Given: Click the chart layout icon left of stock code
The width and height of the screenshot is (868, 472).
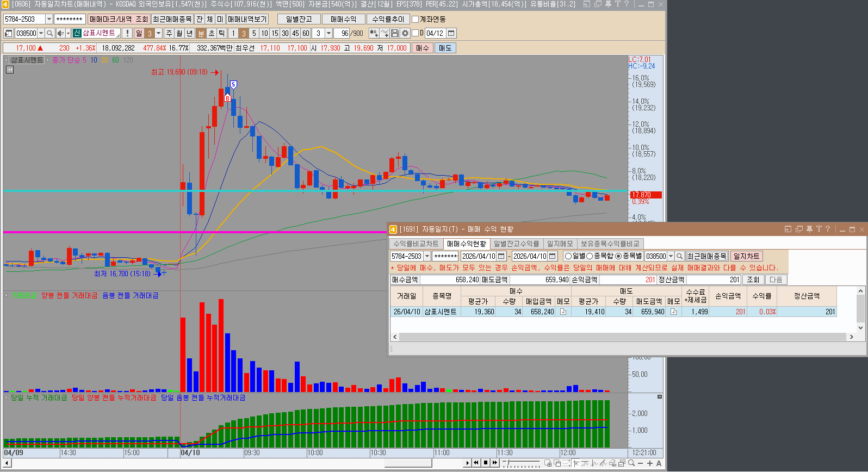Looking at the screenshot, I should pyautogui.click(x=8, y=33).
